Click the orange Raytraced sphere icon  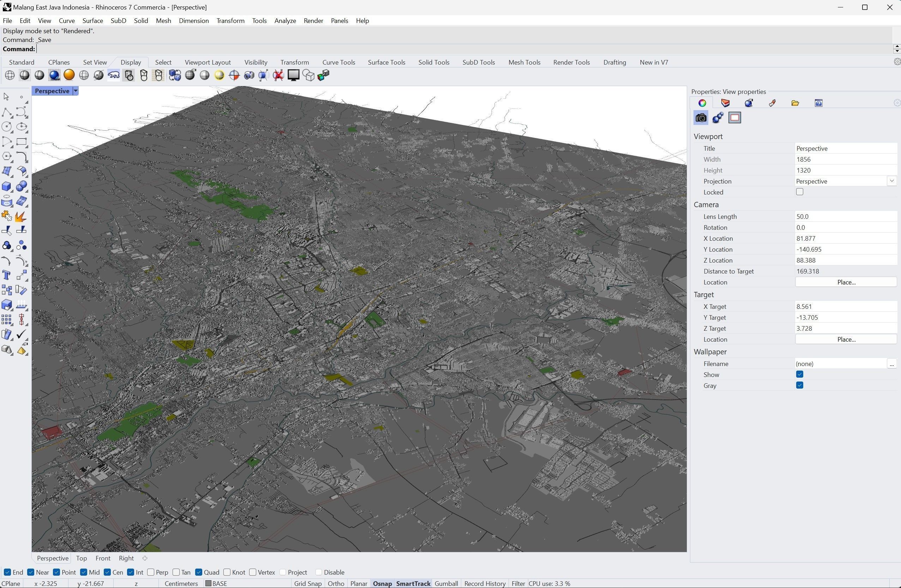pyautogui.click(x=69, y=75)
